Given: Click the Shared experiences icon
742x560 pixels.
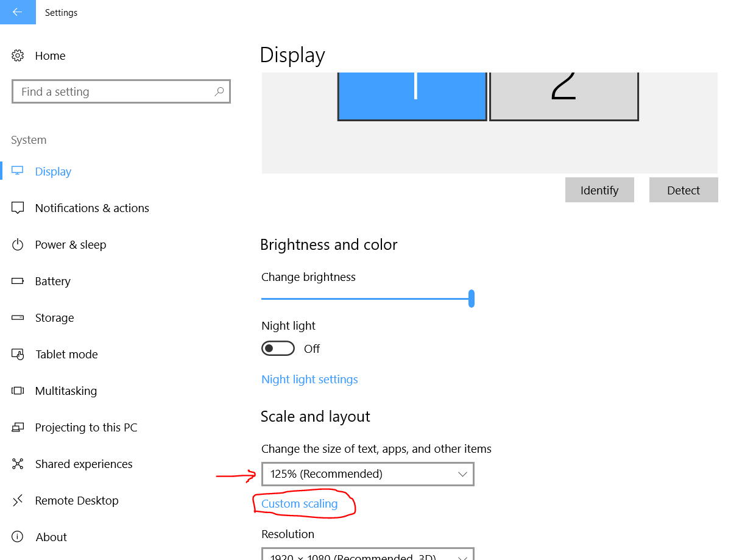Looking at the screenshot, I should click(18, 464).
